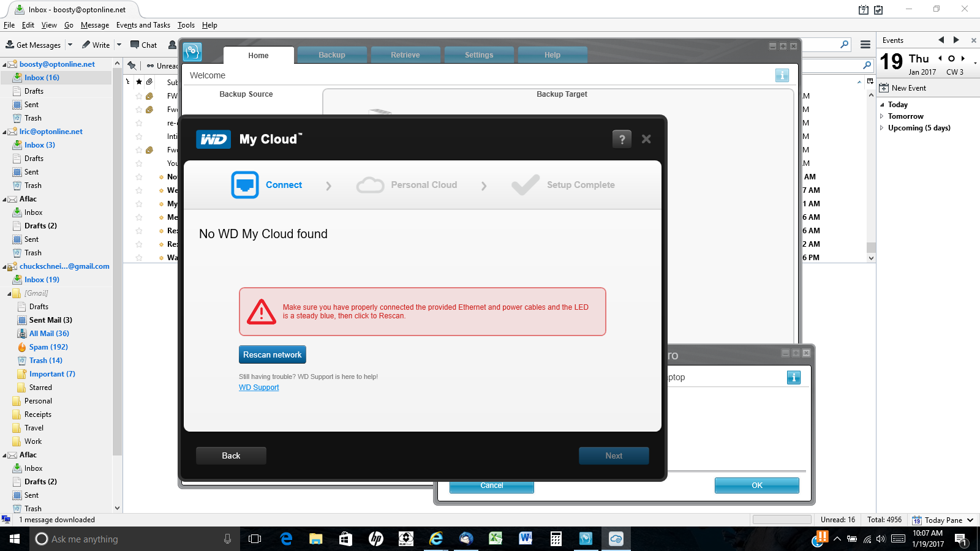Click the help question mark in My Cloud dialog
980x551 pixels.
click(x=622, y=139)
